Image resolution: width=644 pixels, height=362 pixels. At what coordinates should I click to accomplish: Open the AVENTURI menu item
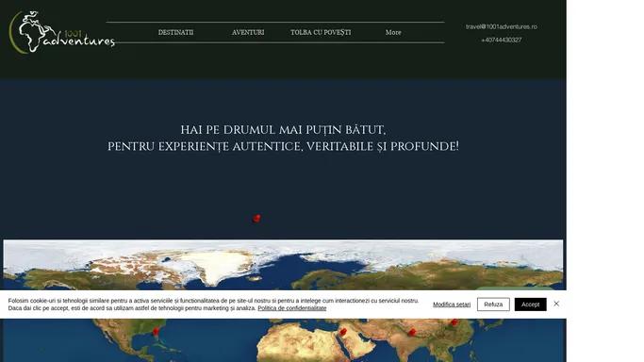coord(248,32)
